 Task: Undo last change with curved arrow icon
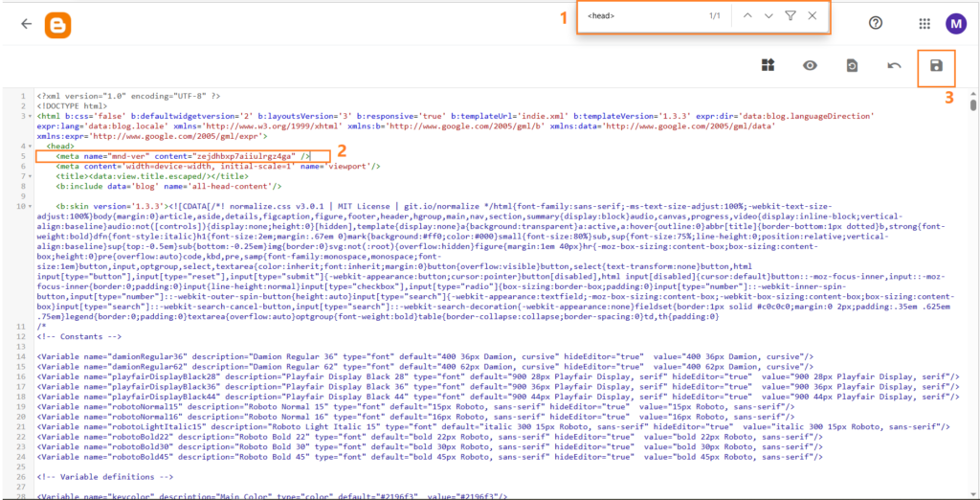[x=894, y=66]
